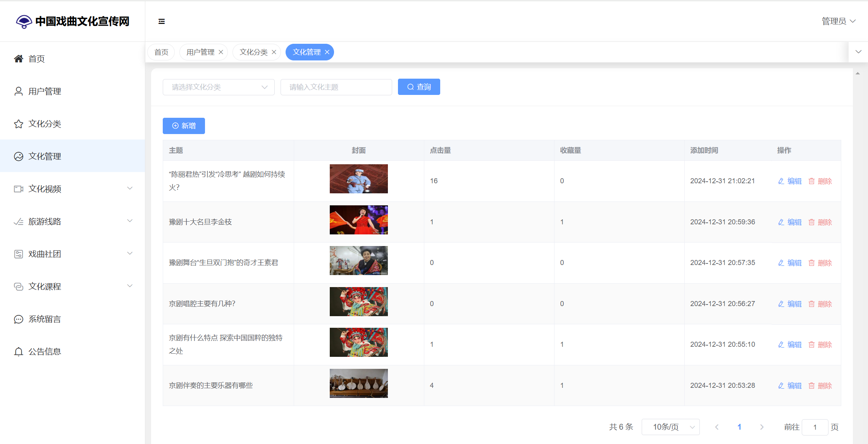Image resolution: width=868 pixels, height=444 pixels.
Task: Click the 查询 search button
Action: pyautogui.click(x=419, y=87)
